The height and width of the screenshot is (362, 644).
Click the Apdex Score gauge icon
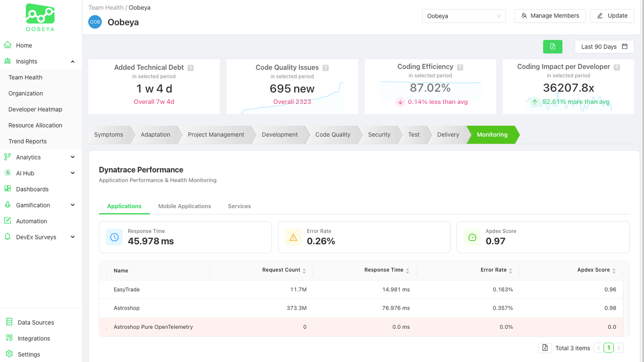pyautogui.click(x=472, y=237)
